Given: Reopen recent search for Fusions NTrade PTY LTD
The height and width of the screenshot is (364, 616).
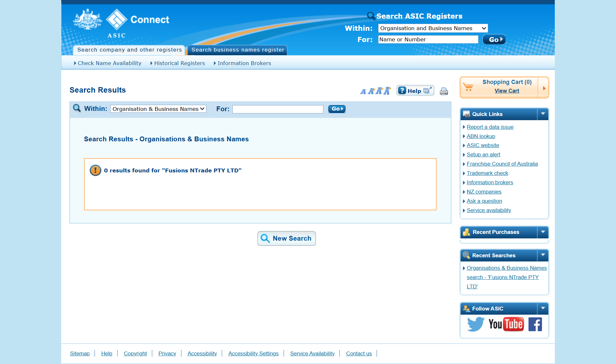Looking at the screenshot, I should point(507,277).
